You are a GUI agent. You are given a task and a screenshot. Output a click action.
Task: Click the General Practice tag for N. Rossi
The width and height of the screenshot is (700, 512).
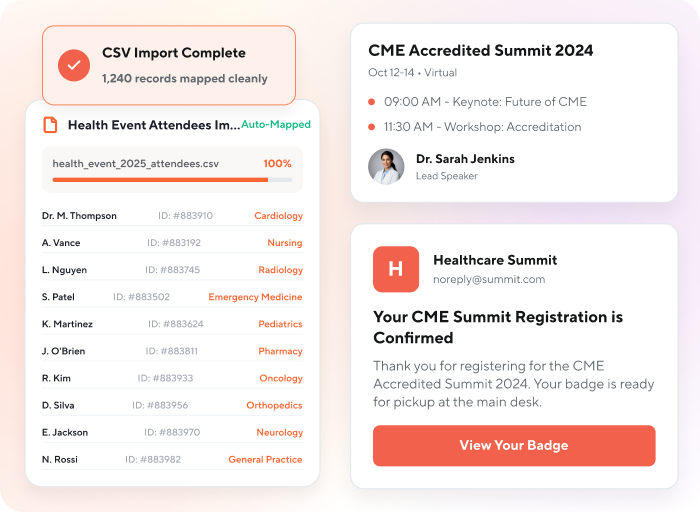click(265, 459)
